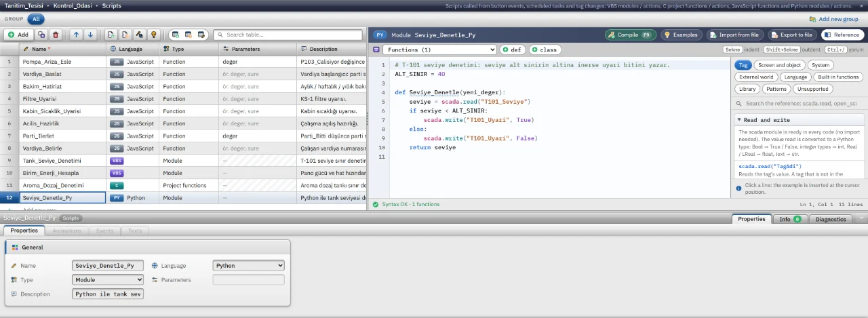Select the Language reference filter chip

click(795, 77)
